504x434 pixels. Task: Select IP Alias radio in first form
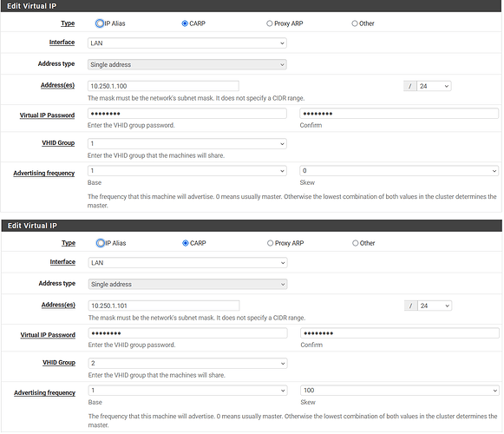pos(100,23)
